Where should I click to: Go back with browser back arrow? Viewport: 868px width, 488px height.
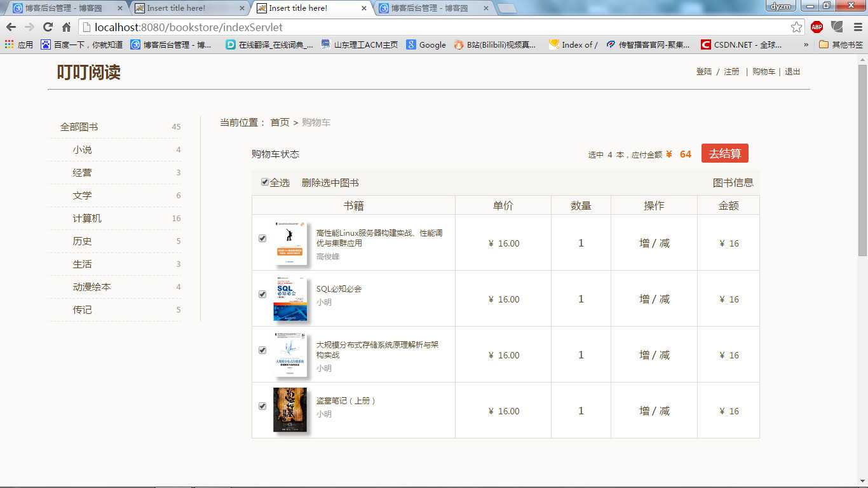(11, 27)
